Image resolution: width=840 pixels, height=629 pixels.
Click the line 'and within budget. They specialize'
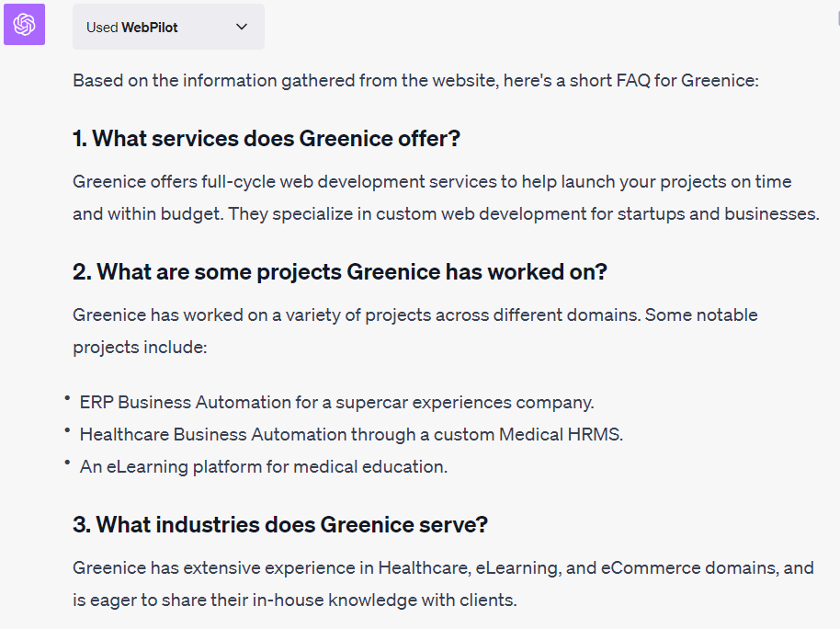pos(446,214)
